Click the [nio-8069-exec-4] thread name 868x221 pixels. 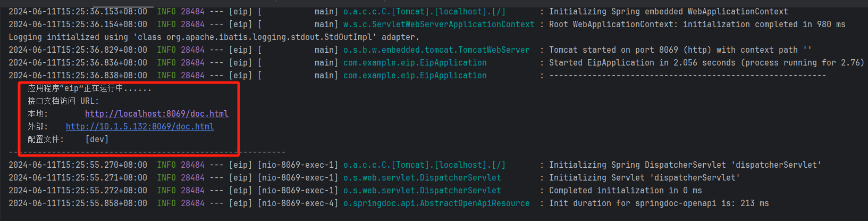pyautogui.click(x=298, y=203)
